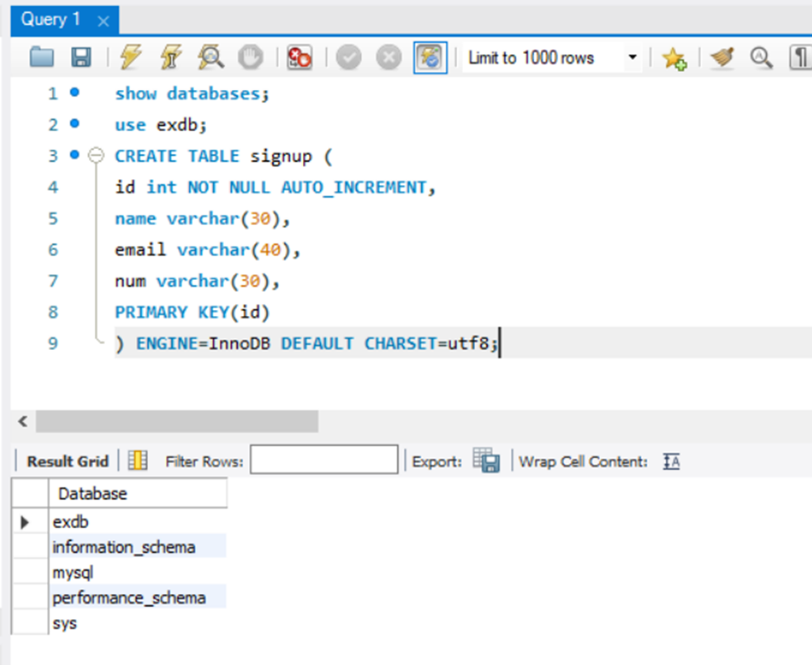Select the mysql result row
Viewport: 812px width, 665px height.
click(x=138, y=572)
